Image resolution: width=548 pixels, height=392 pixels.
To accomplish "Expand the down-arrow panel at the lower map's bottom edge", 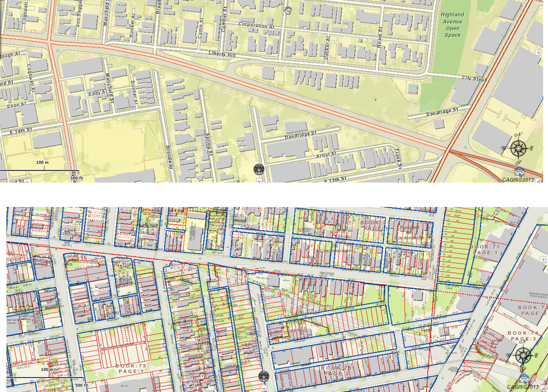I will click(264, 388).
